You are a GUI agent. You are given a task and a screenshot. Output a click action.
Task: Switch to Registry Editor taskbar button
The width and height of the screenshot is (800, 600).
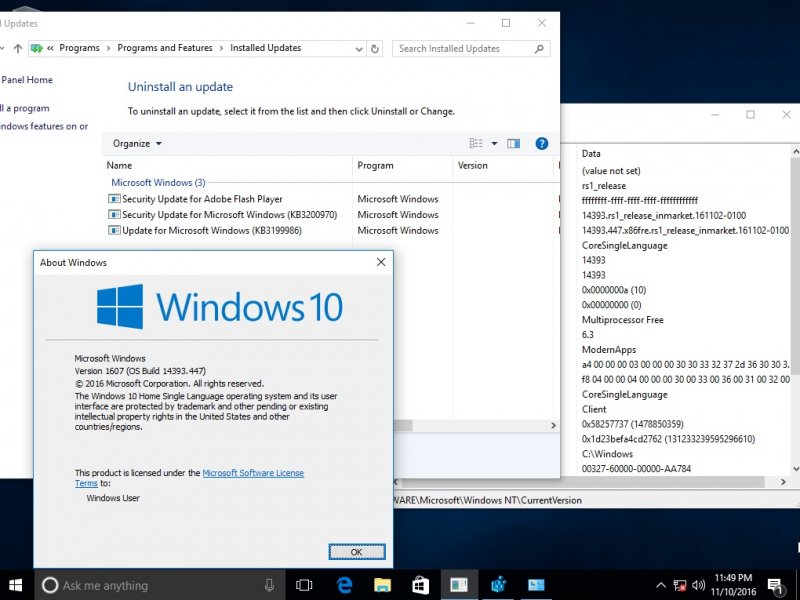click(498, 585)
